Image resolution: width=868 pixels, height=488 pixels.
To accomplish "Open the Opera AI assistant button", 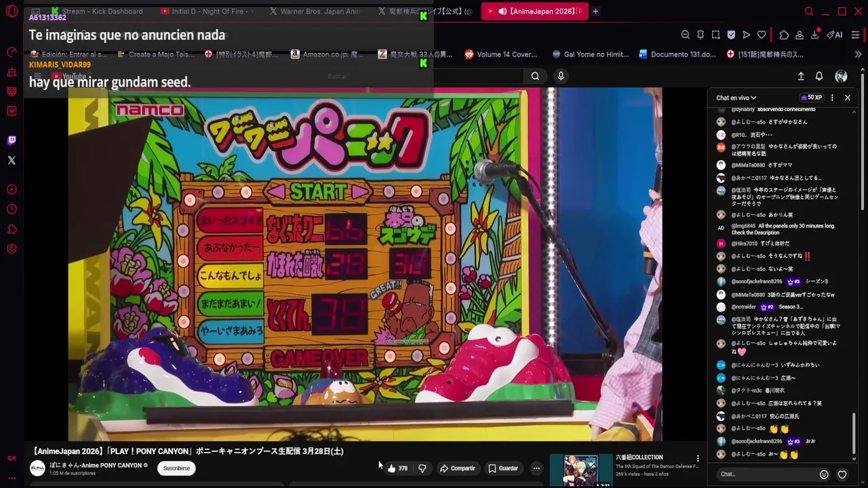I will point(834,35).
